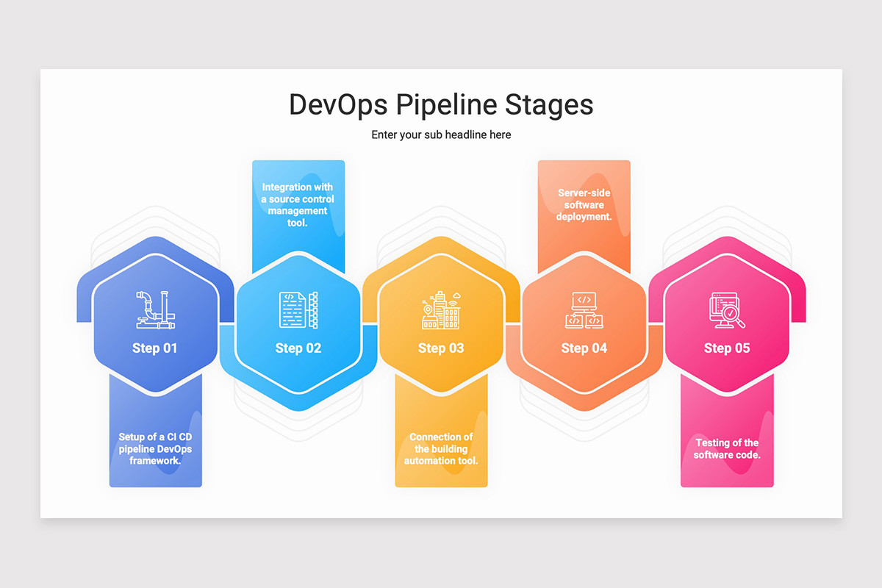882x588 pixels.
Task: Select the pipeline icon in Step 01 hexagon
Action: click(x=155, y=309)
